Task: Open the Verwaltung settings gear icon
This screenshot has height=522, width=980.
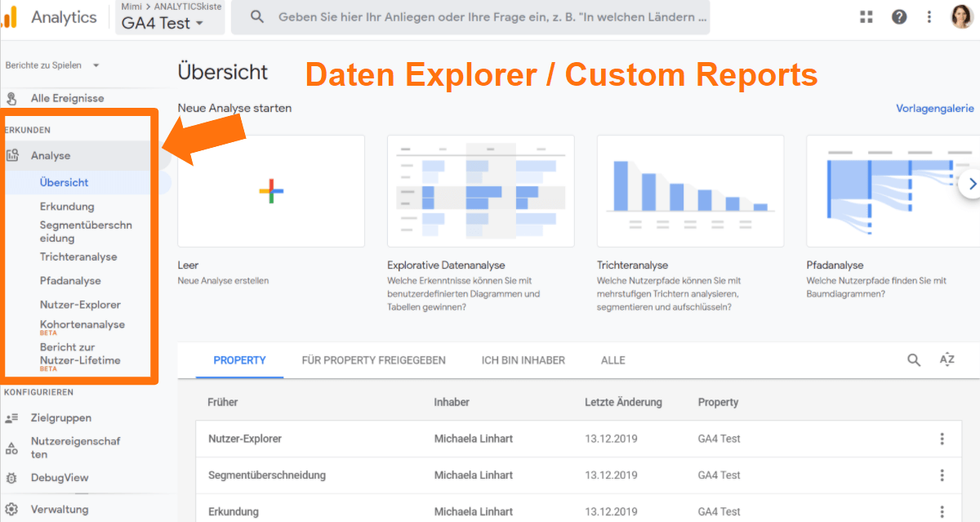Action: pos(11,508)
